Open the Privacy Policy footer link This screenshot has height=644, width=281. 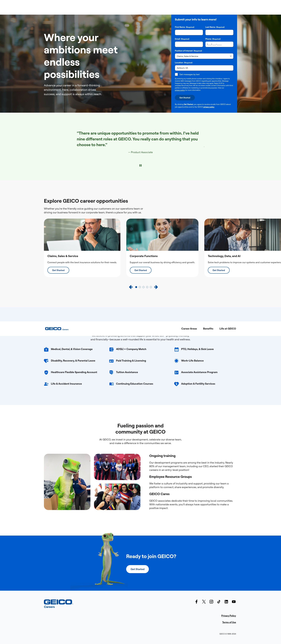[228, 616]
